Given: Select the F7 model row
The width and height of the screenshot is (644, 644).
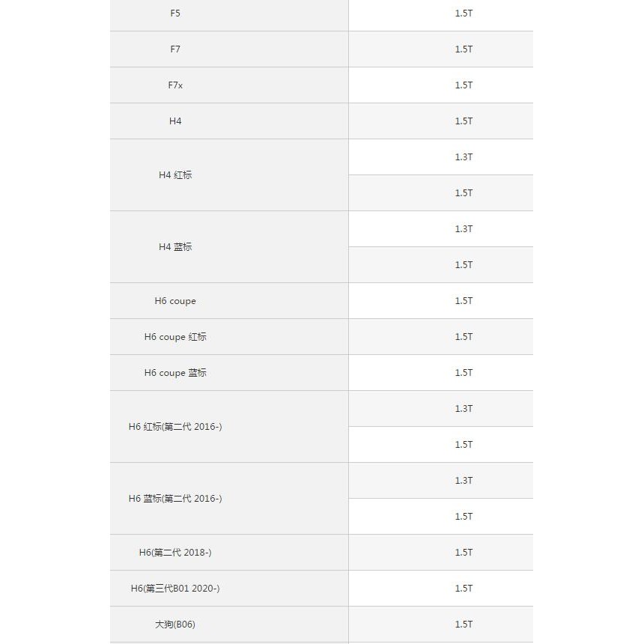Looking at the screenshot, I should 175,49.
